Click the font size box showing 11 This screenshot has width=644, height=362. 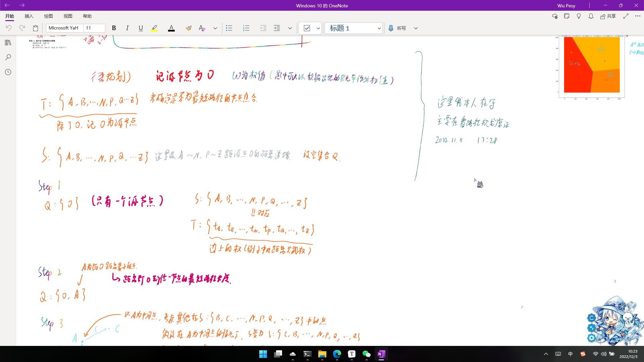(x=94, y=28)
